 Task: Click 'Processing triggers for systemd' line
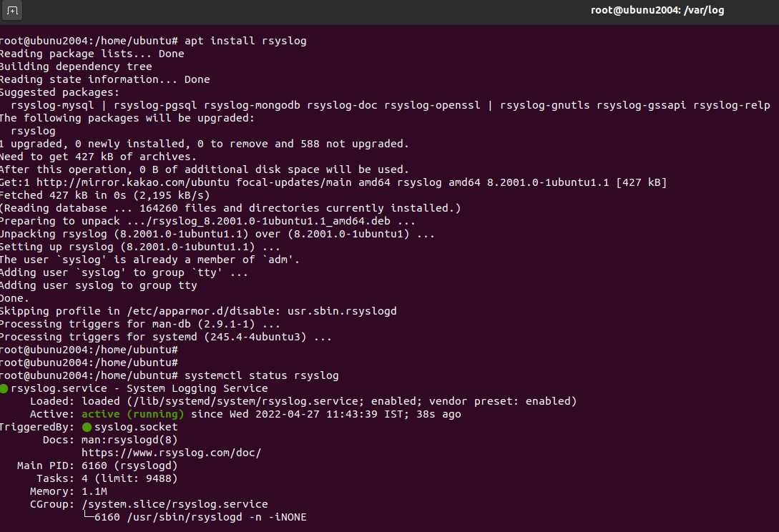tap(165, 338)
